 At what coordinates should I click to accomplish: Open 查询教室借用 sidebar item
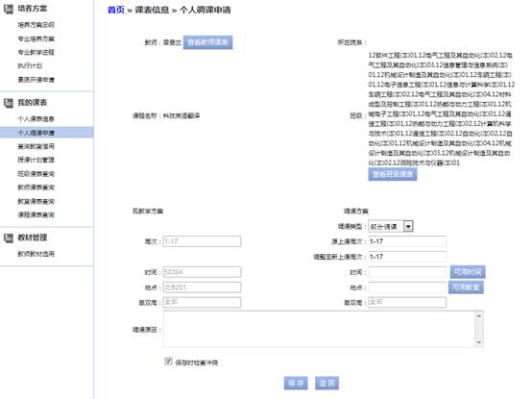[36, 146]
